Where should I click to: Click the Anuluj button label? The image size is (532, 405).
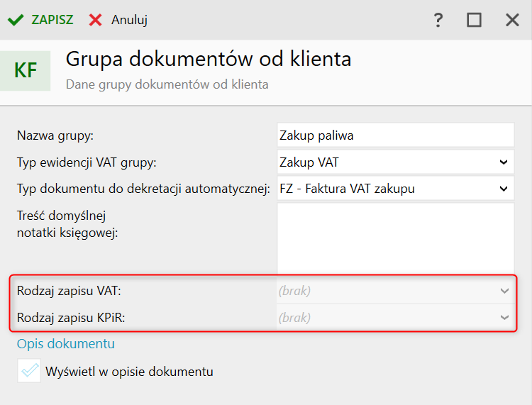click(129, 20)
